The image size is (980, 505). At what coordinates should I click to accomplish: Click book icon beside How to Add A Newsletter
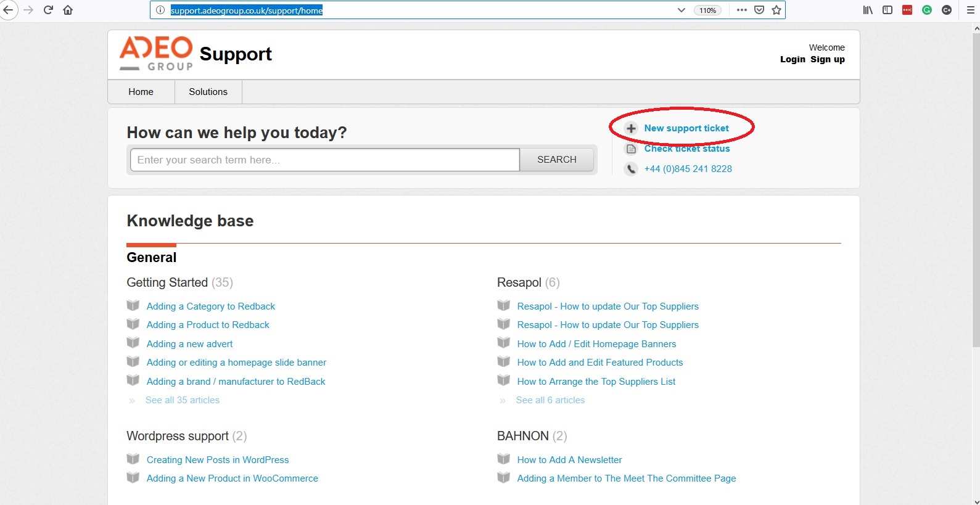coord(503,459)
